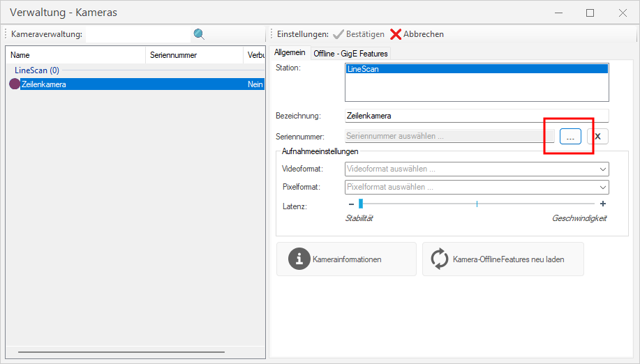
Task: Click the Kamerainformationen info icon
Action: 299,259
